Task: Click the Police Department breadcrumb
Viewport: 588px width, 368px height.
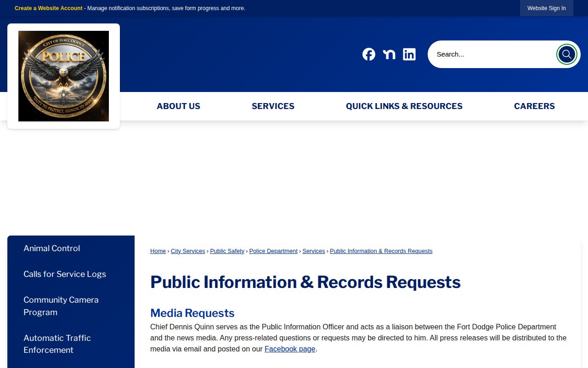Action: point(273,251)
